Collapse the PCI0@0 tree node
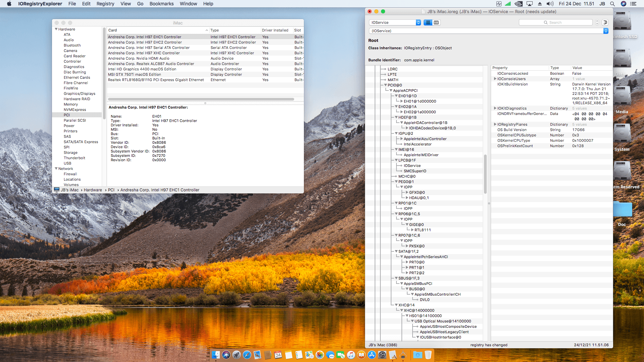The image size is (644, 362). pos(385,85)
